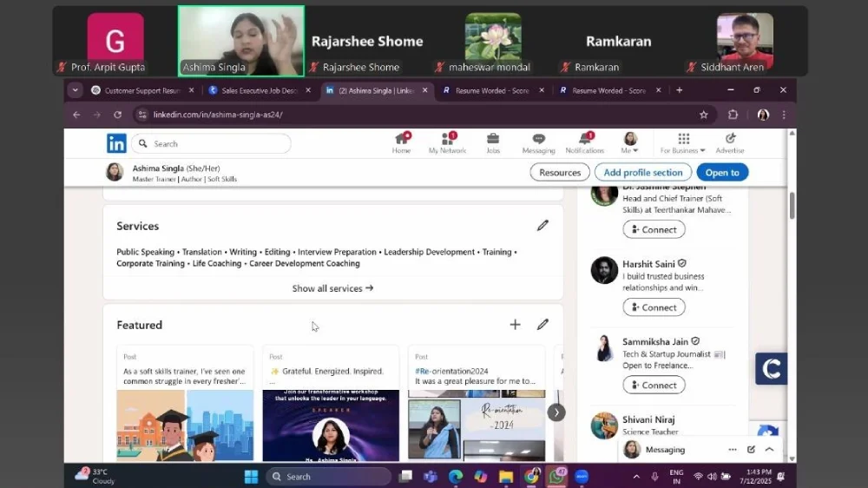
Task: Expand the For Business menu
Action: point(683,143)
